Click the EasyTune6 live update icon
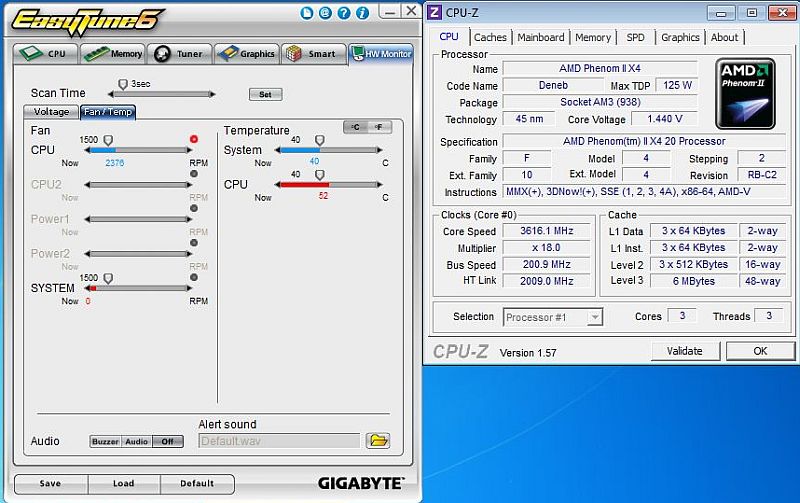This screenshot has width=800, height=503. (x=307, y=13)
